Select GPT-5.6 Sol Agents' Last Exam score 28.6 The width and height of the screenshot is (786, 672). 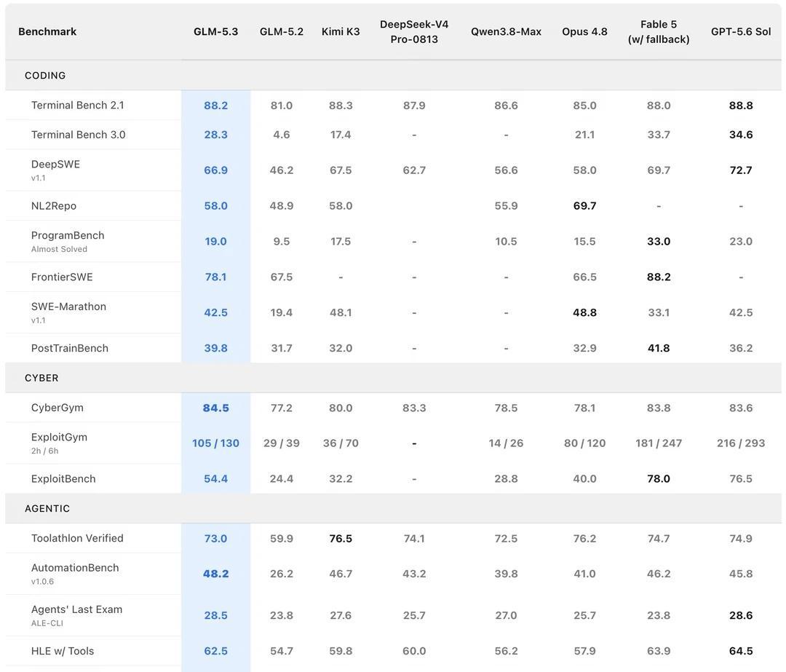740,615
